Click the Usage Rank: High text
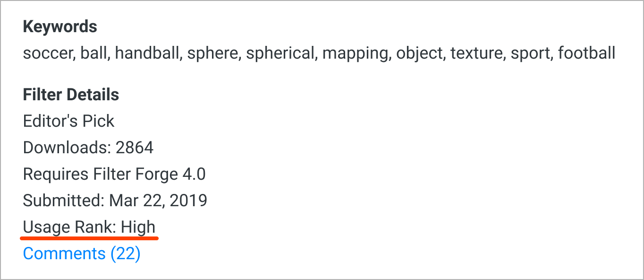 click(x=89, y=227)
